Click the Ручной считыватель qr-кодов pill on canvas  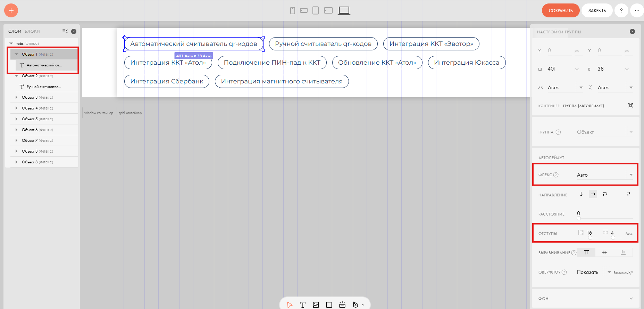[x=323, y=44]
